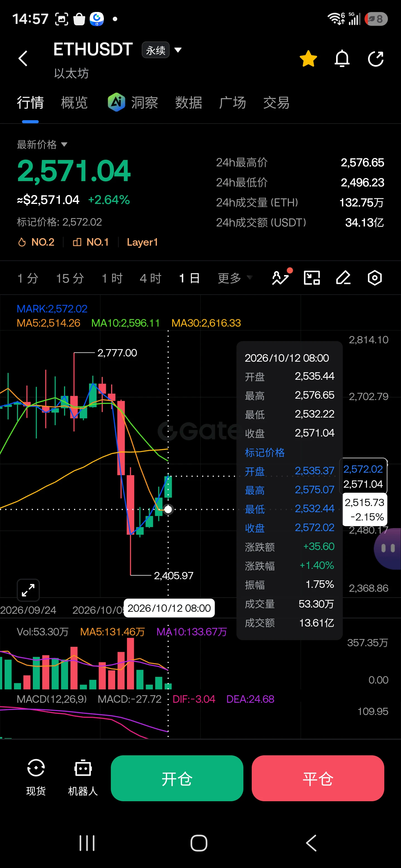The height and width of the screenshot is (868, 401).
Task: Select the pencil drawing tool
Action: (x=343, y=278)
